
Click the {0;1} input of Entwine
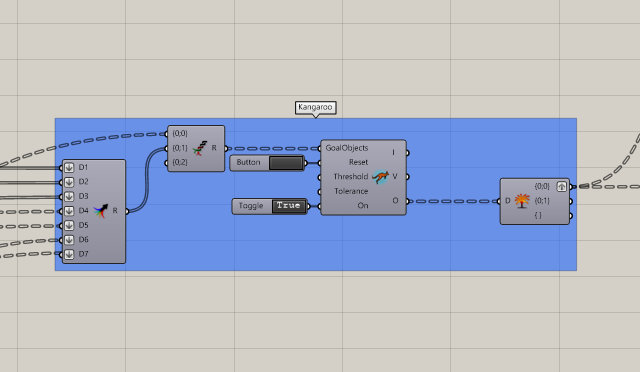click(x=180, y=148)
